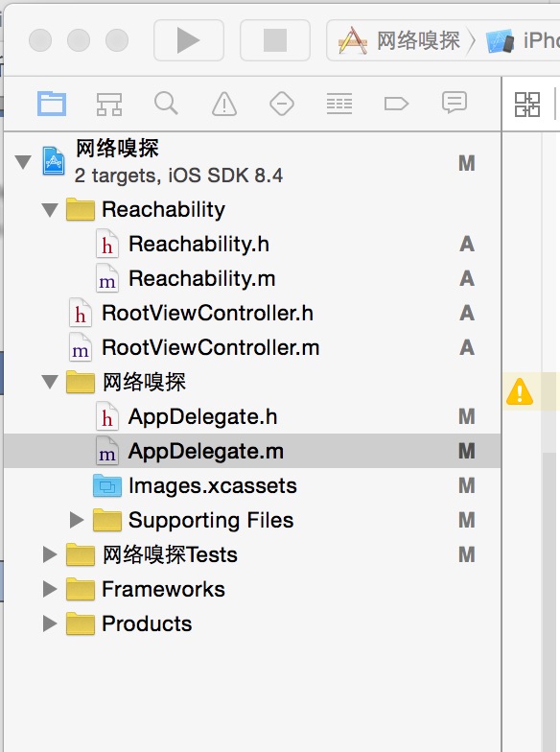560x752 pixels.
Task: Click the M status badge of Images.xcassets
Action: (x=466, y=485)
